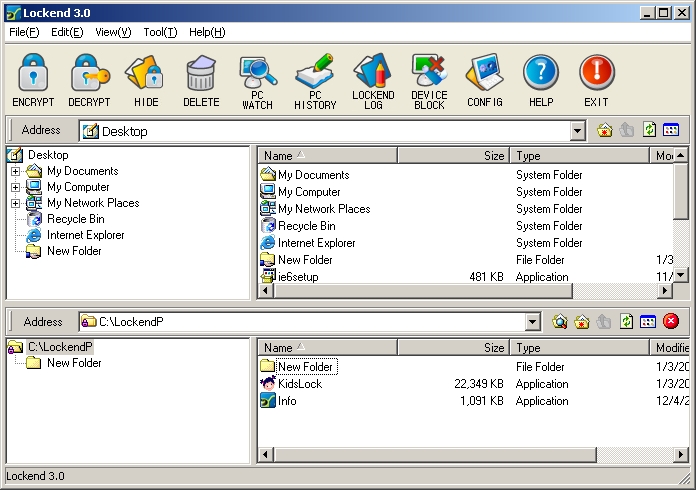
Task: Select Desktop root in the folder tree
Action: pyautogui.click(x=48, y=155)
